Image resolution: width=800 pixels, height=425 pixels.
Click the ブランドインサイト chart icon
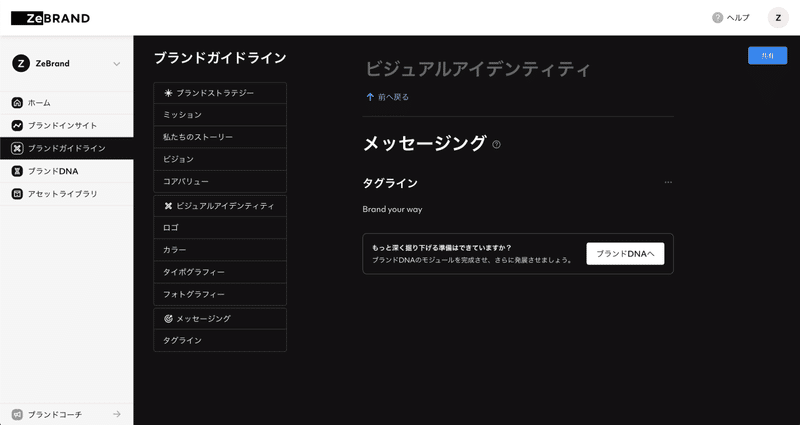click(x=17, y=125)
